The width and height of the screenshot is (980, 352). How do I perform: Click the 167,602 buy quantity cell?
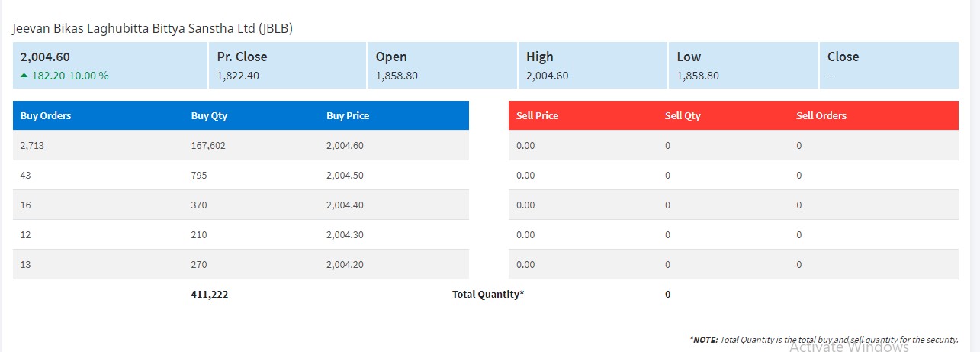pos(208,145)
